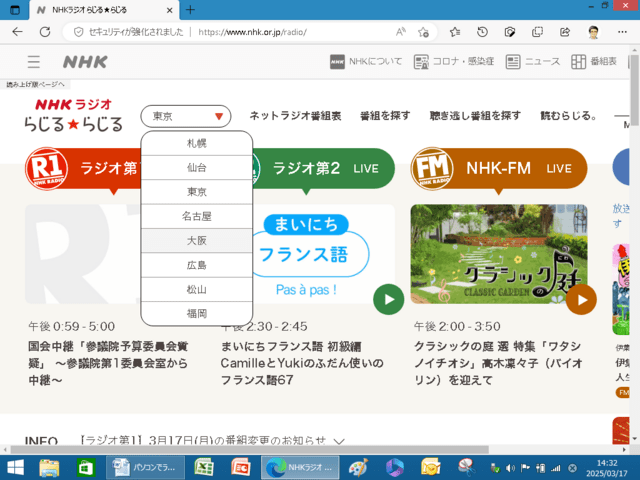
Task: Select 大阪 from the region list
Action: (x=196, y=241)
